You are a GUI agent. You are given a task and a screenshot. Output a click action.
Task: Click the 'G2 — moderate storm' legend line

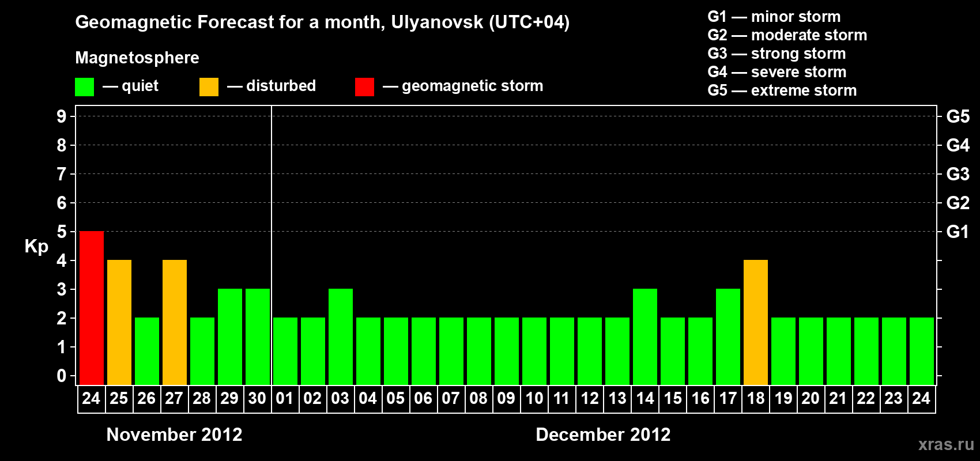[787, 35]
